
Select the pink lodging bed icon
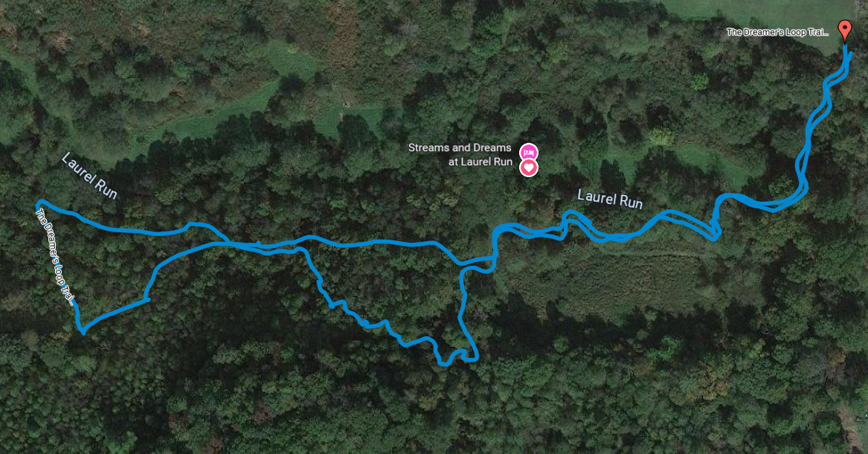529,152
